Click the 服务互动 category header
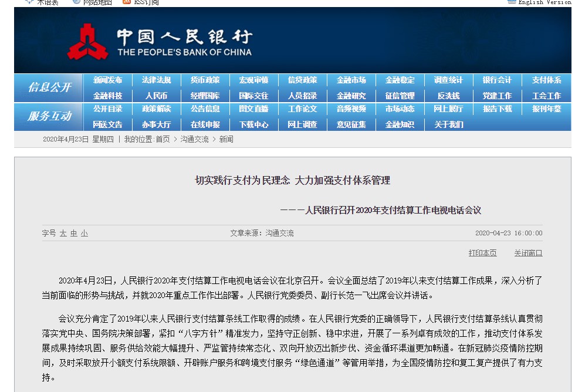The width and height of the screenshot is (575, 392). (x=49, y=116)
